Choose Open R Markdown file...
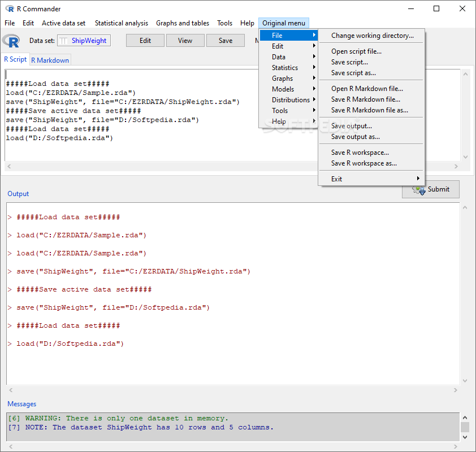 pos(371,89)
